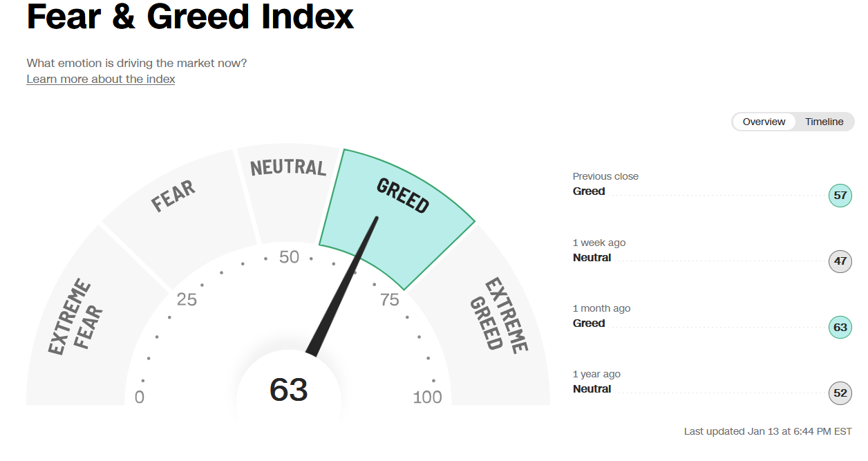Click the large 63 index value

click(288, 390)
